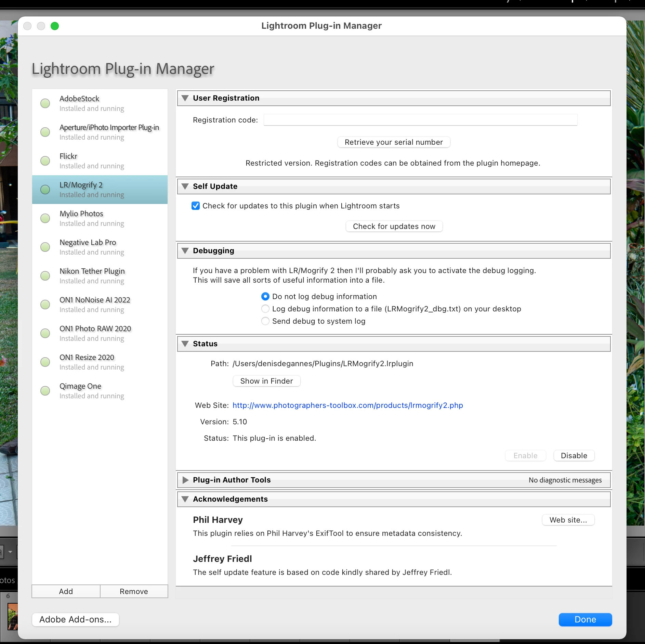Click Remove plug-in button
This screenshot has height=644, width=645.
[x=134, y=591]
